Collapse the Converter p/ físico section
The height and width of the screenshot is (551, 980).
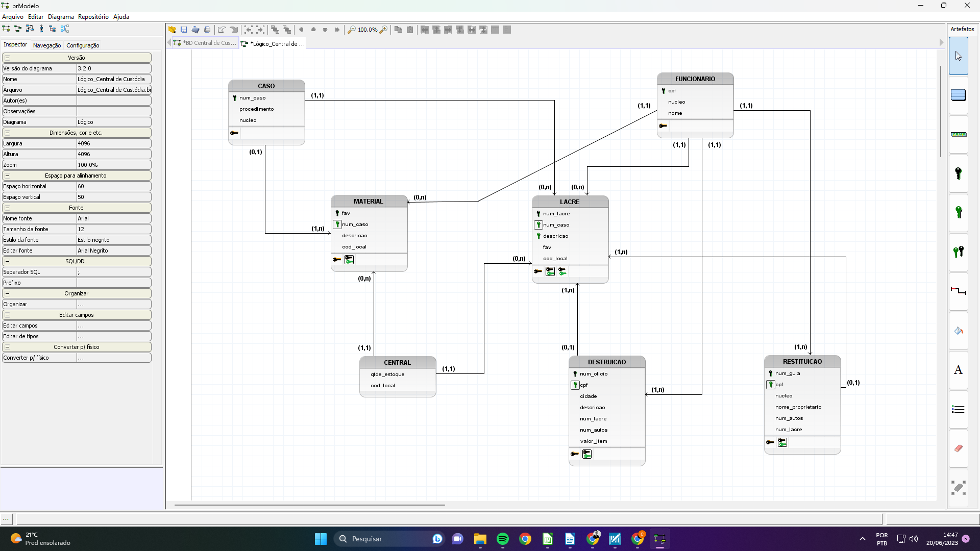[7, 347]
